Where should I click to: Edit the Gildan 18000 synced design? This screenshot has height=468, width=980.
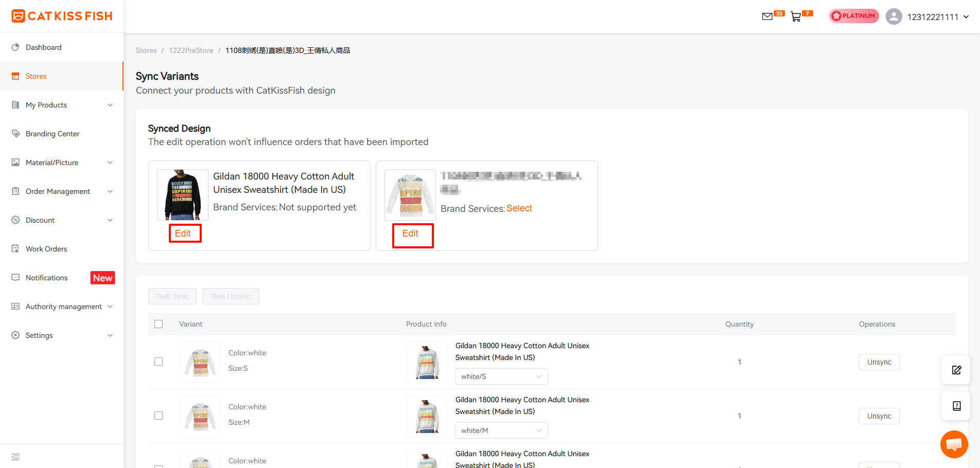183,233
